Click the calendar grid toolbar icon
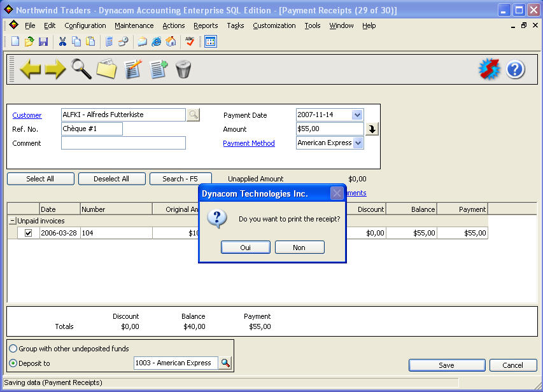The width and height of the screenshot is (543, 392). 211,41
